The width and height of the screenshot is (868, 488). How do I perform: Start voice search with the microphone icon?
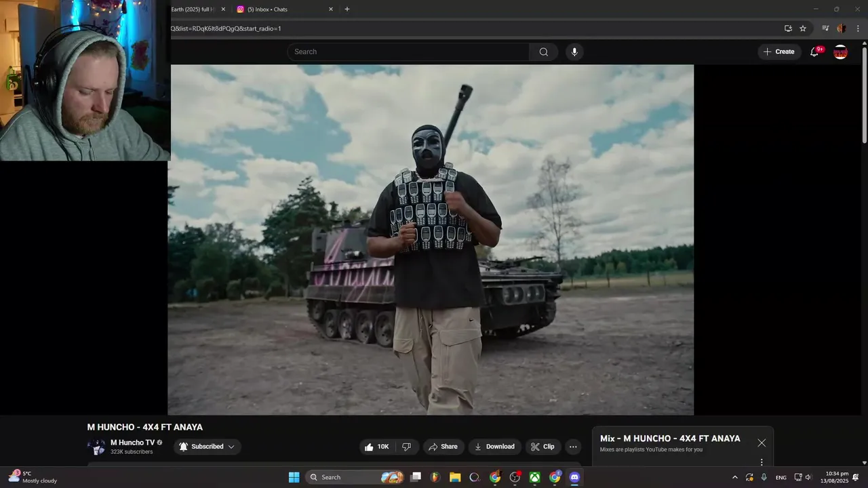pos(574,52)
